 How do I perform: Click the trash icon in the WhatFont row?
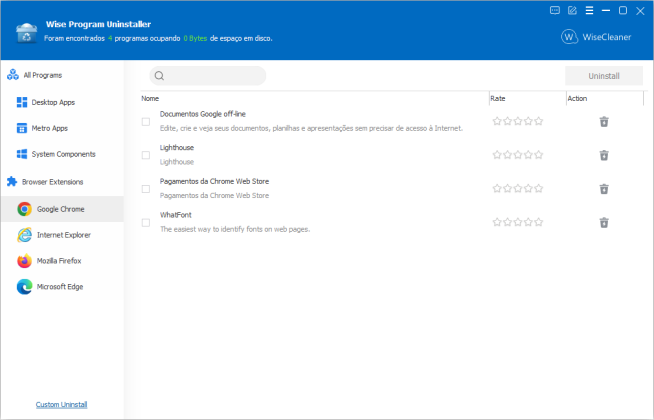(604, 223)
